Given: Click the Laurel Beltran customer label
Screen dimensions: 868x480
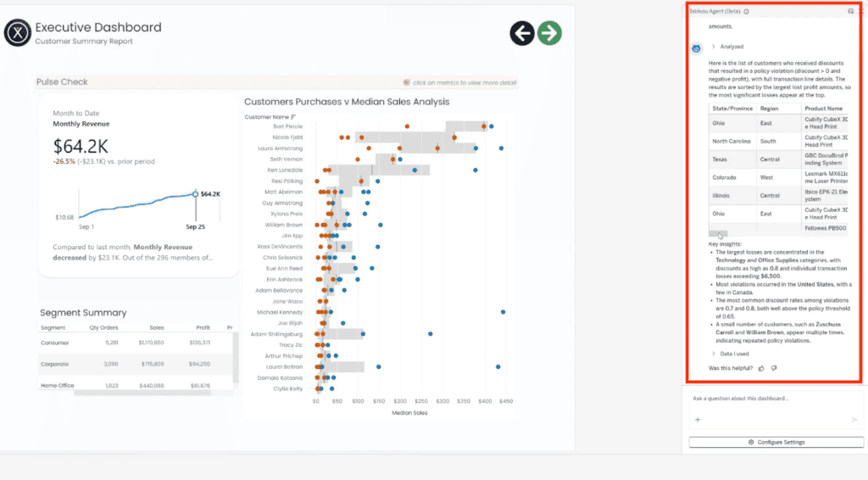Looking at the screenshot, I should tap(284, 367).
